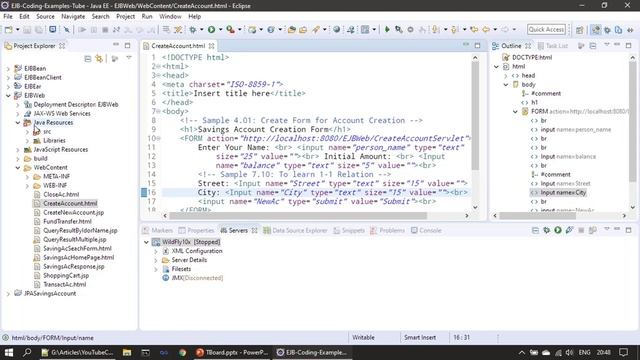
Task: Select TransactAc.html file
Action: 64,284
